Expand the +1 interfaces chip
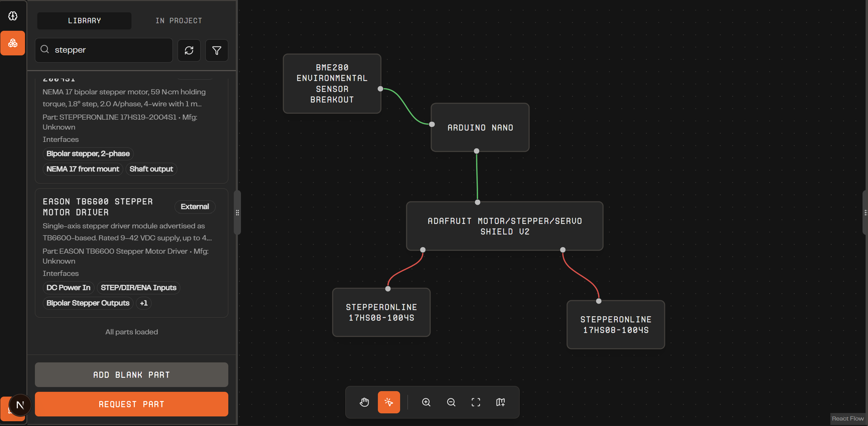868x426 pixels. [x=143, y=303]
